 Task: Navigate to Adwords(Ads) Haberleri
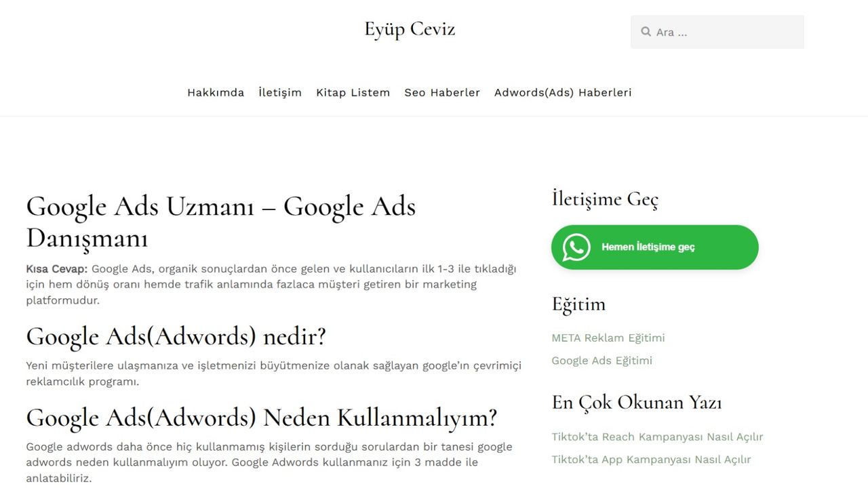click(x=563, y=93)
